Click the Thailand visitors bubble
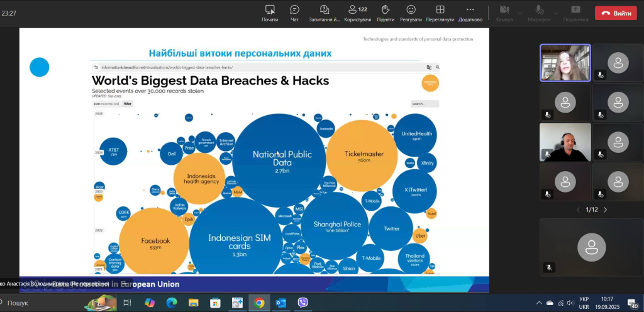644x312 pixels. 414,259
